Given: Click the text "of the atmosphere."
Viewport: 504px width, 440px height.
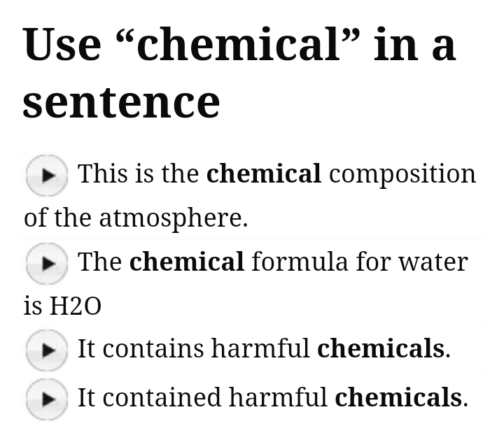Looking at the screenshot, I should tap(136, 218).
